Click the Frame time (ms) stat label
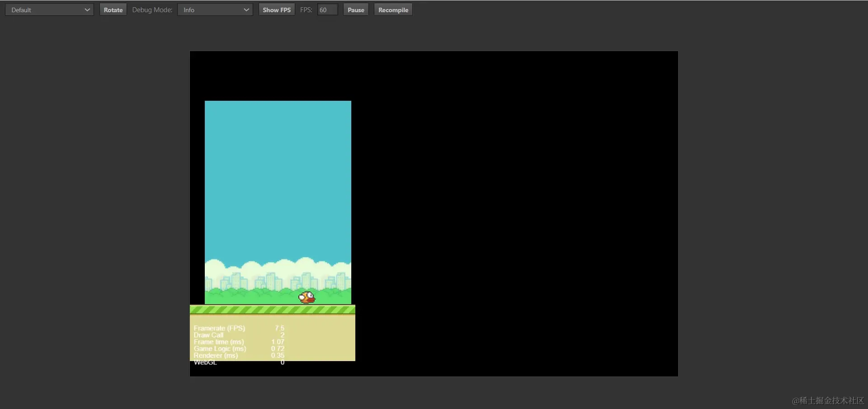The width and height of the screenshot is (868, 409). 219,342
